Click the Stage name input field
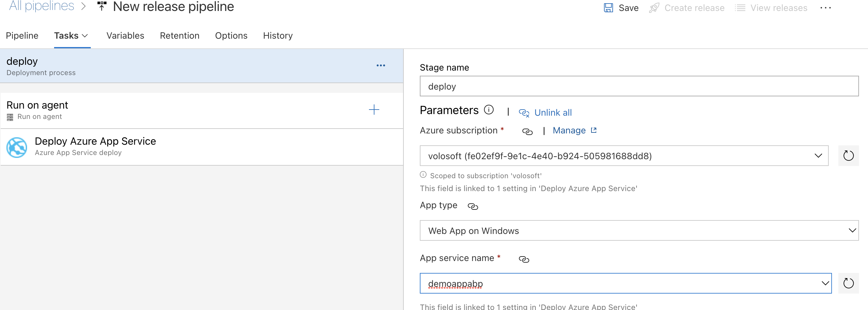 (638, 86)
